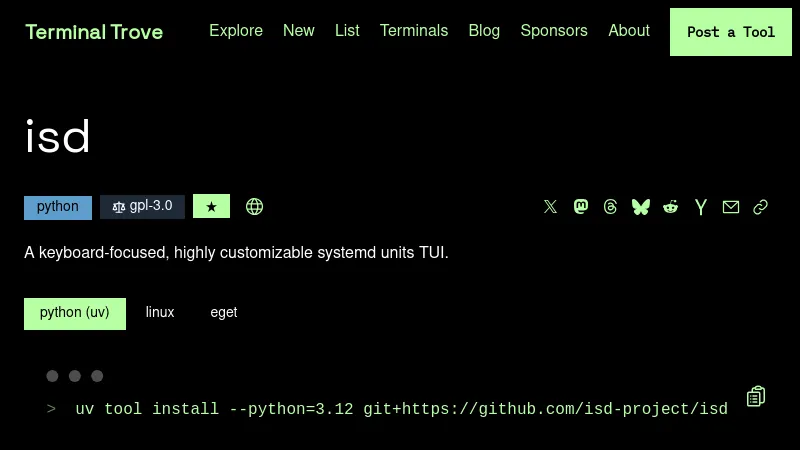Image resolution: width=800 pixels, height=450 pixels.
Task: Go to the Terminals page
Action: click(x=414, y=31)
